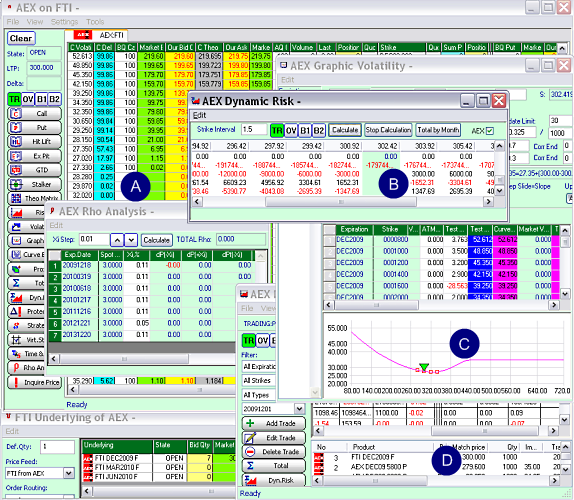Open All Strikes filter dropdown
This screenshot has height=500, width=574.
[x=259, y=381]
